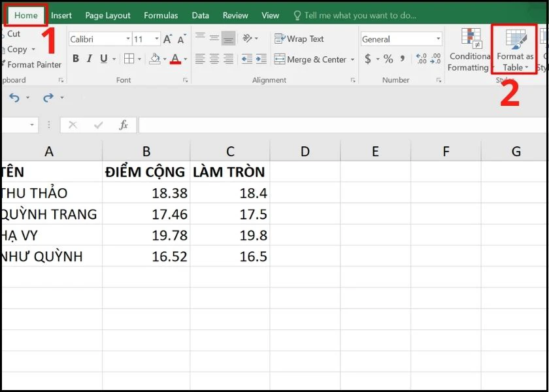Click the formula bar Enter checkmark icon
Screen dimensions: 549x392
99,125
